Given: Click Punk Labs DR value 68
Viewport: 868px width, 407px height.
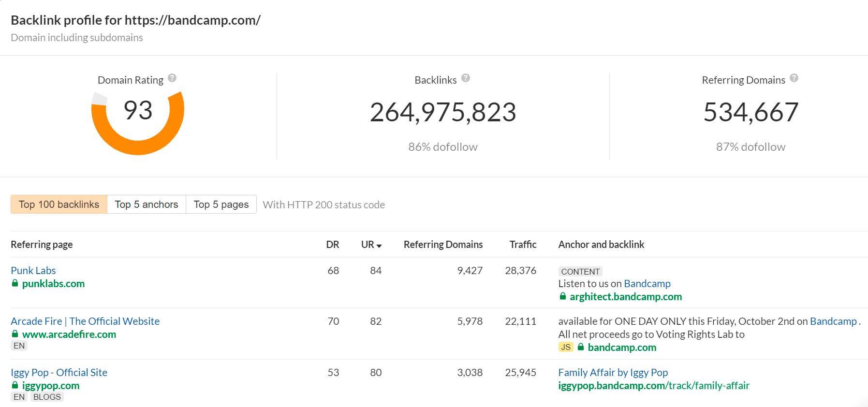Looking at the screenshot, I should coord(333,271).
